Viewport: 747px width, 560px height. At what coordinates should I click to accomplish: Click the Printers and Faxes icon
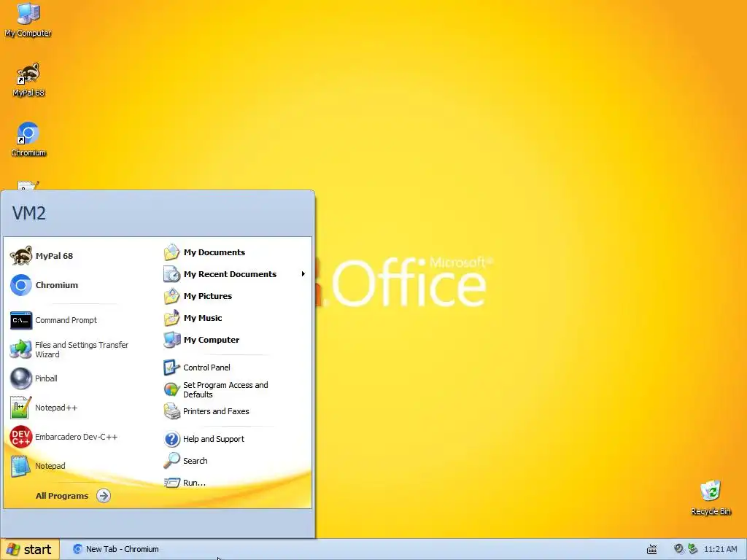click(171, 411)
